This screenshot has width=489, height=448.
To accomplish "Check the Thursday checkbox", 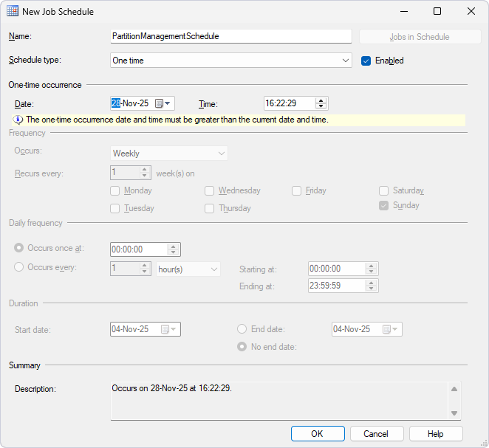I will pyautogui.click(x=209, y=208).
